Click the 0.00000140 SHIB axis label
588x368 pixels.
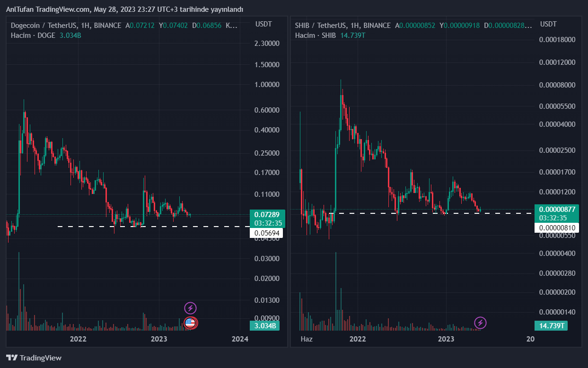coord(557,312)
